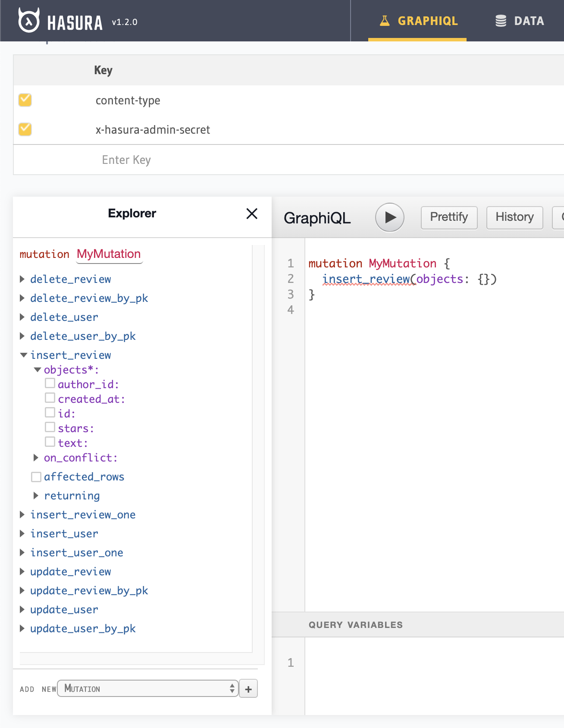564x728 pixels.
Task: Click the plus button to add new mutation
Action: pyautogui.click(x=248, y=689)
